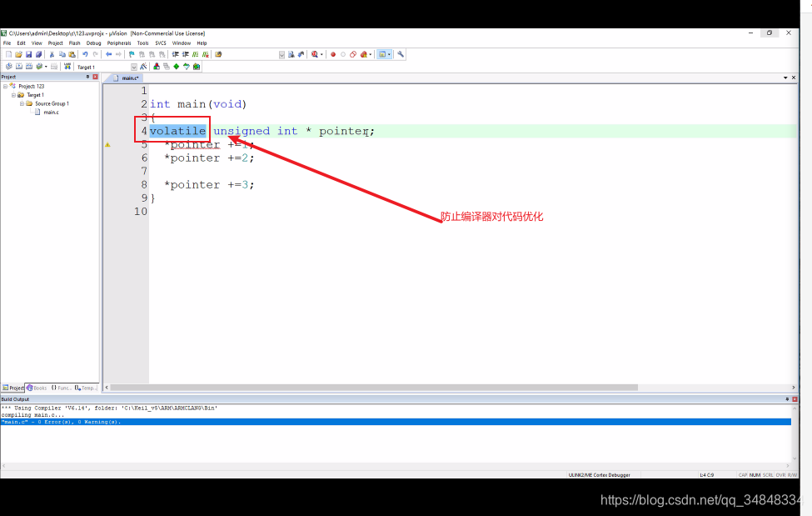Click the 'compiling main.c...' output line

click(33, 415)
